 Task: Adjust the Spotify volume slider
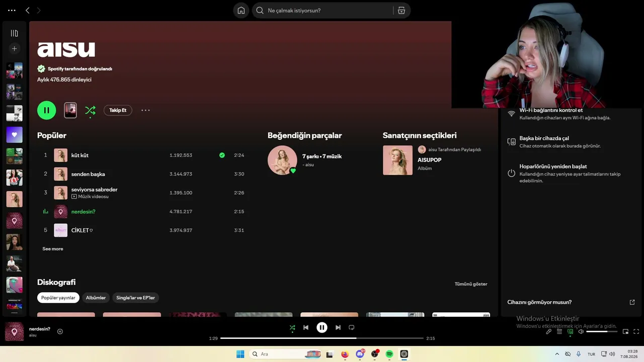[602, 332]
